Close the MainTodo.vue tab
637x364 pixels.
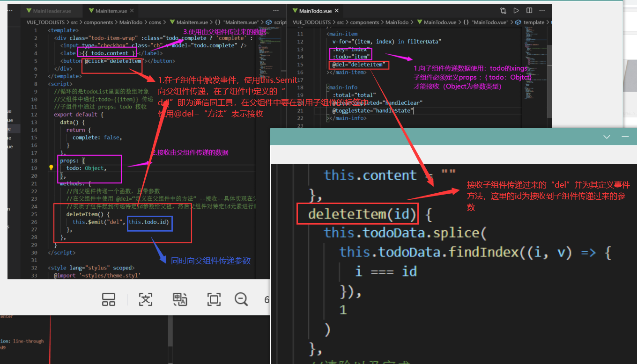pos(336,10)
